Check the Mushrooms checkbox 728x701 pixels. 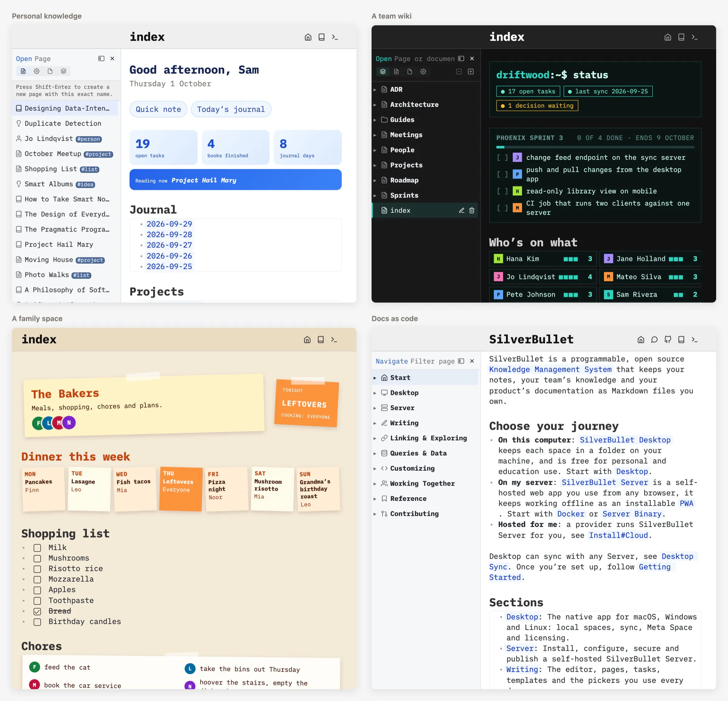coord(37,558)
